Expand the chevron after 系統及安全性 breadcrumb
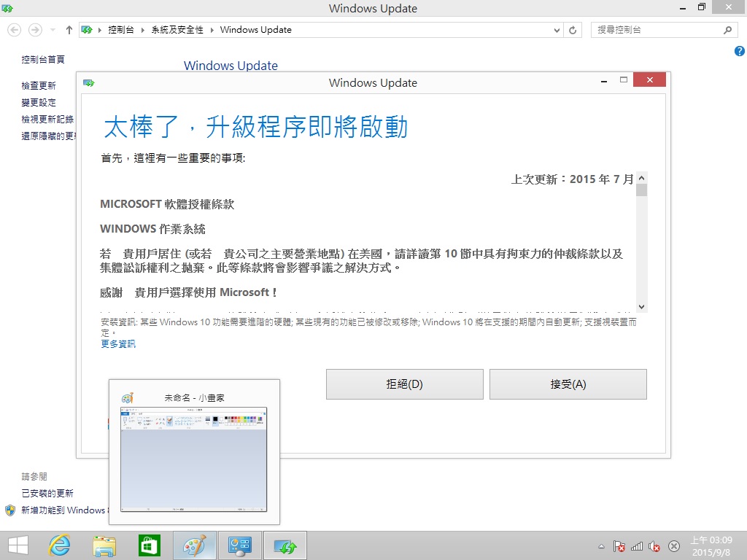 tap(212, 30)
